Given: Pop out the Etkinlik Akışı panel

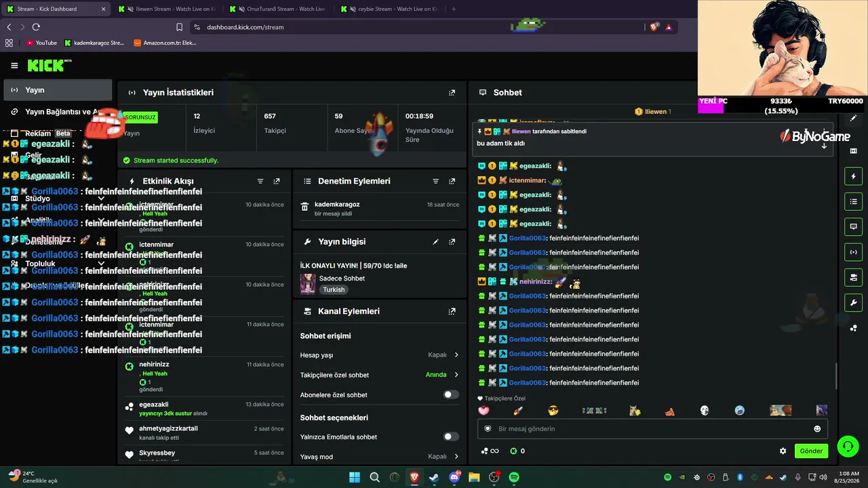Looking at the screenshot, I should pyautogui.click(x=277, y=181).
